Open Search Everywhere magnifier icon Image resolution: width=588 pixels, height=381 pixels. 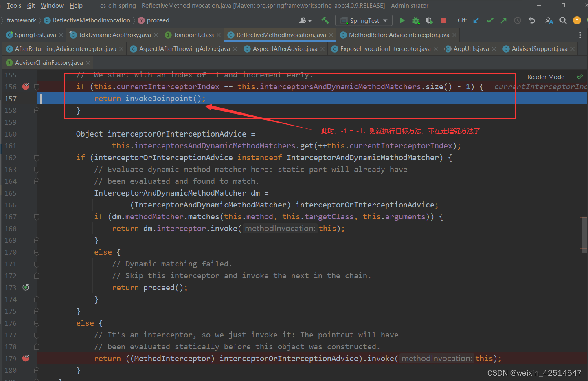pos(563,20)
